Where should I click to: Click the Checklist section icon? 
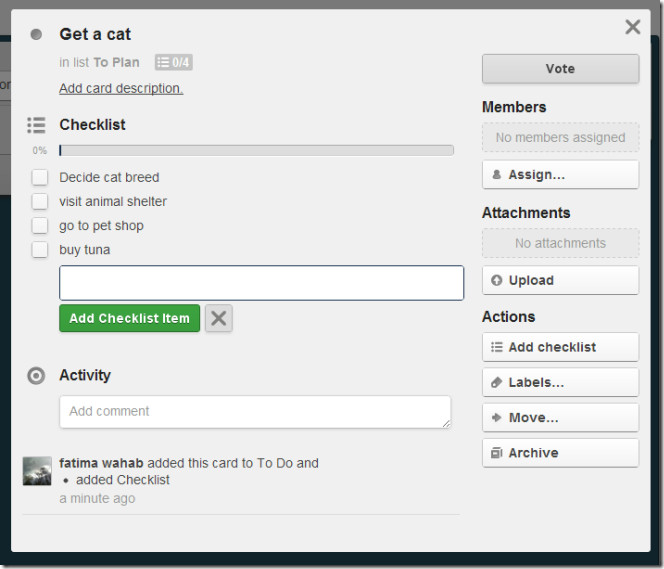coord(37,125)
